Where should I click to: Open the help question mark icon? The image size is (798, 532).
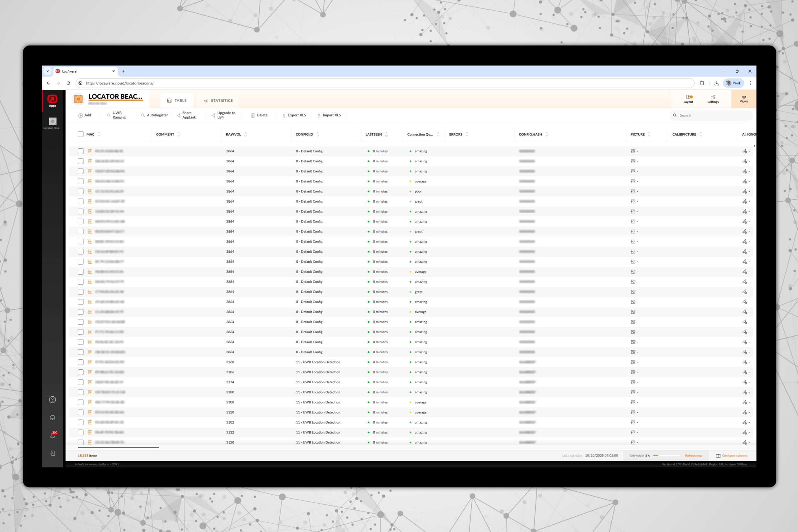pos(53,400)
